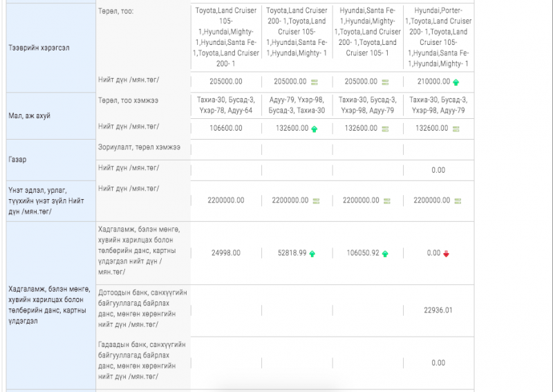553x392 pixels.
Task: Click cell starting with Адуу-79, Үхэр-98
Action: click(x=297, y=105)
